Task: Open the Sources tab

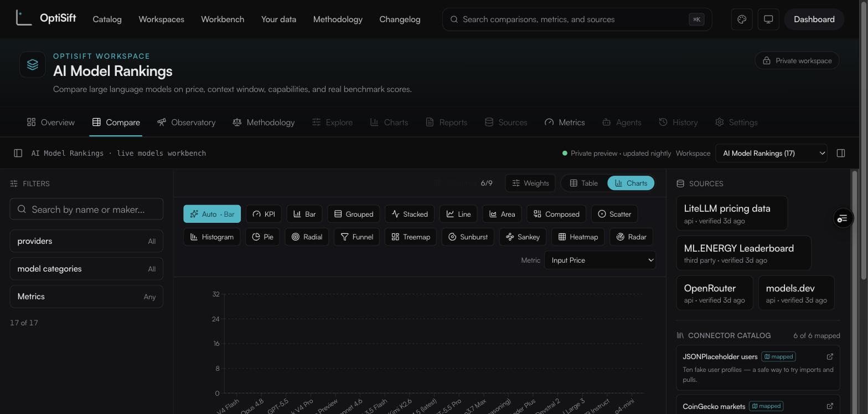Action: 506,122
